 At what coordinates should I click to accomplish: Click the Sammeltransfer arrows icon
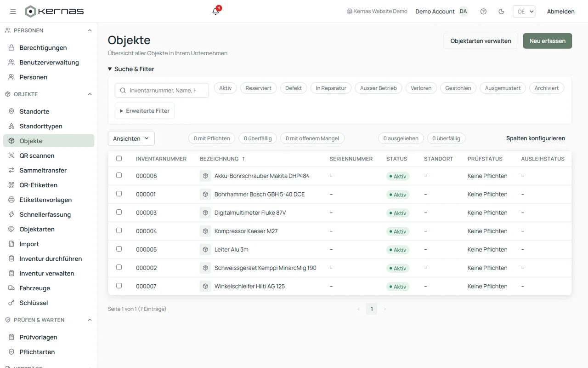coord(11,171)
